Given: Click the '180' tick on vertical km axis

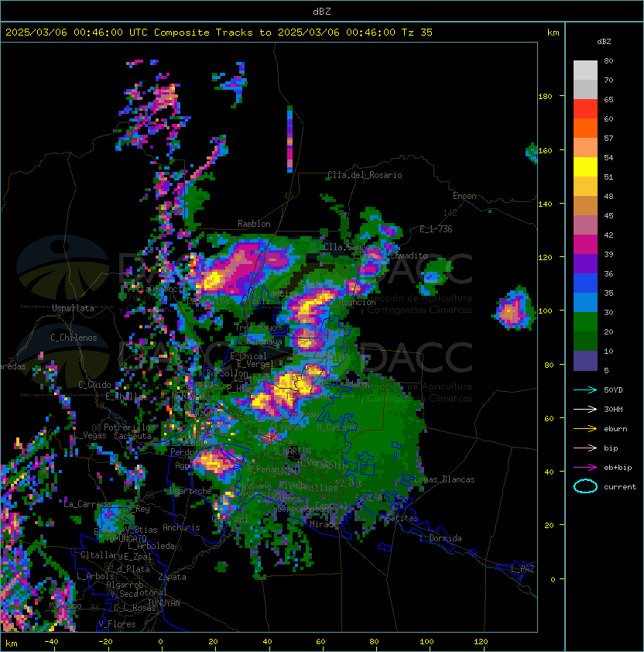Looking at the screenshot, I should 545,96.
